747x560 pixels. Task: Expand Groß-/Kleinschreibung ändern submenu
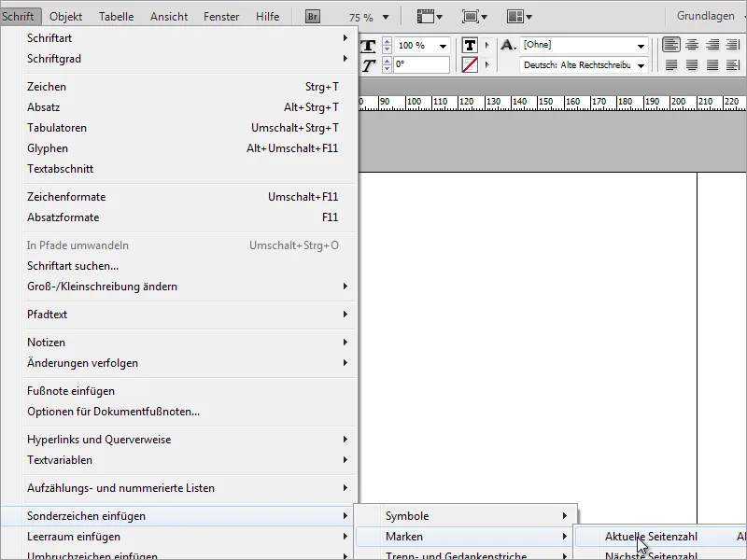190,287
